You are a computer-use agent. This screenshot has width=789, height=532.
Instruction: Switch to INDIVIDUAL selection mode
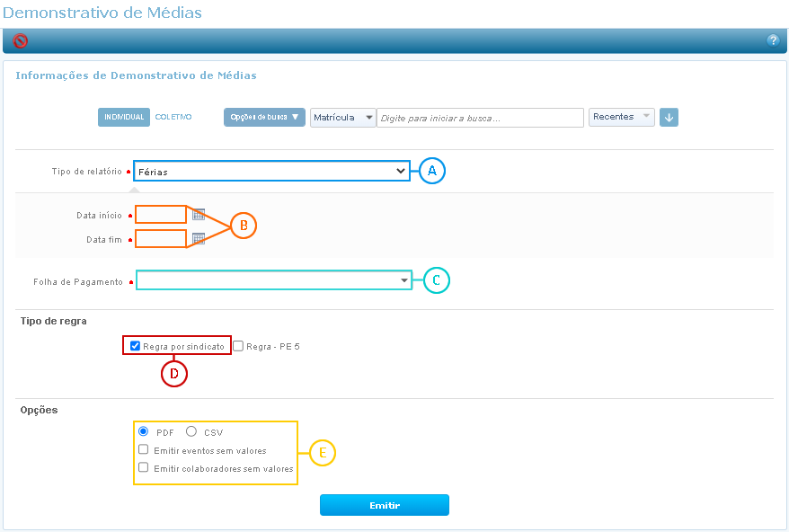pos(124,118)
